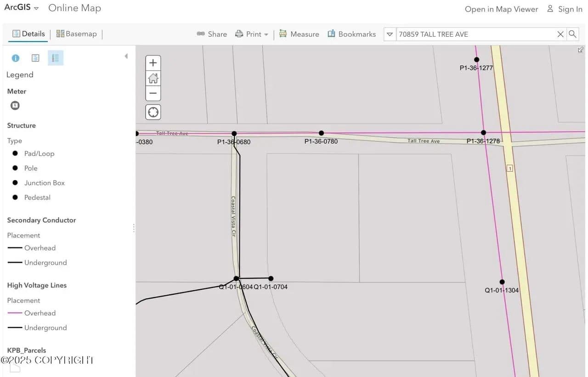The height and width of the screenshot is (377, 588).
Task: Zoom out on the map
Action: [153, 93]
